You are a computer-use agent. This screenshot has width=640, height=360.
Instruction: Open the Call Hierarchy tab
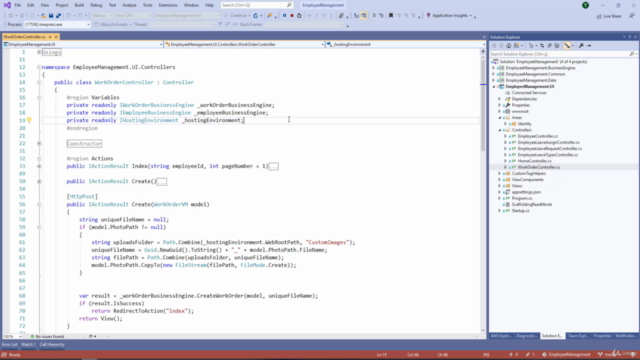tap(52, 344)
